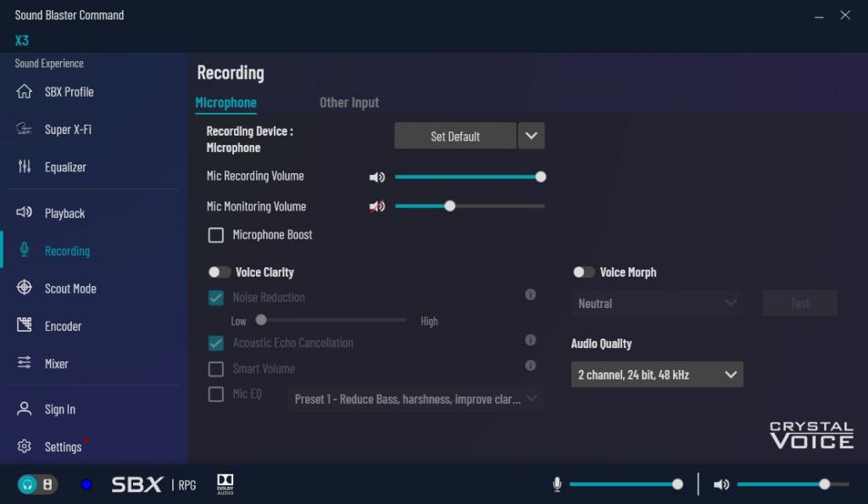This screenshot has height=504, width=868.
Task: Click the Sign In person icon
Action: (25, 409)
